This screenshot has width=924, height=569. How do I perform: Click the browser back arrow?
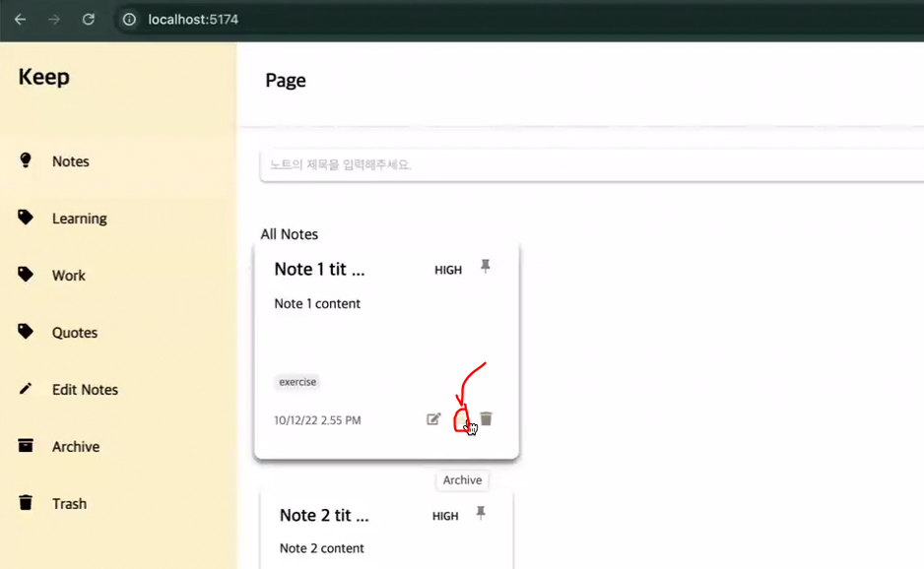tap(20, 20)
